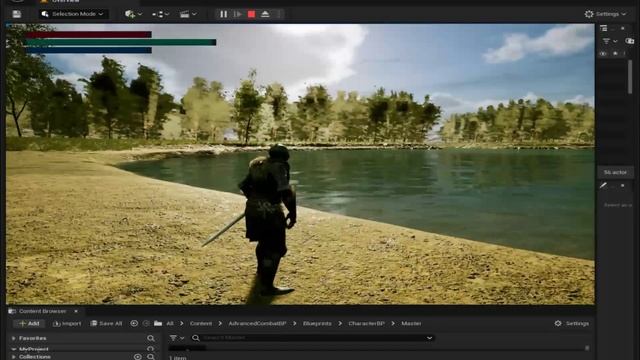Expand arrow after CharacterBP breadcrumb
Image resolution: width=640 pixels, height=360 pixels.
(393, 323)
